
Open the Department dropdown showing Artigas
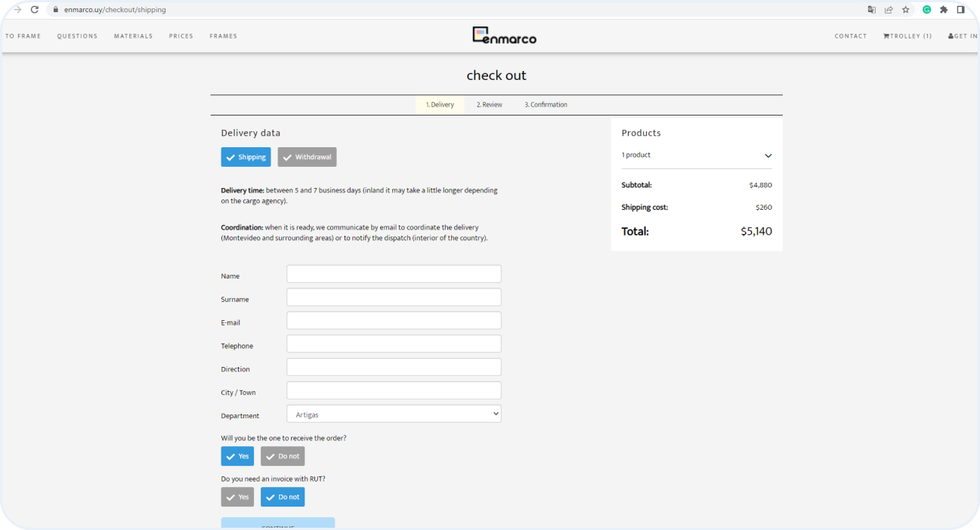(394, 414)
